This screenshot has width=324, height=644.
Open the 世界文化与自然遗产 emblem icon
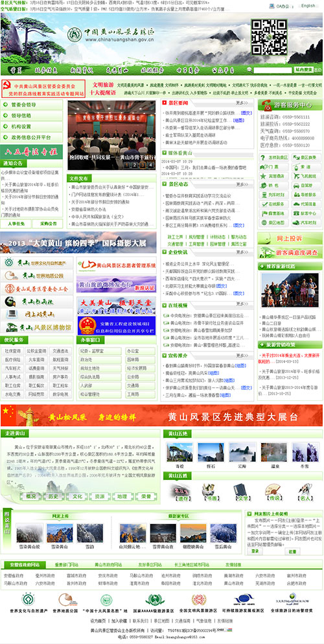pos(29,600)
